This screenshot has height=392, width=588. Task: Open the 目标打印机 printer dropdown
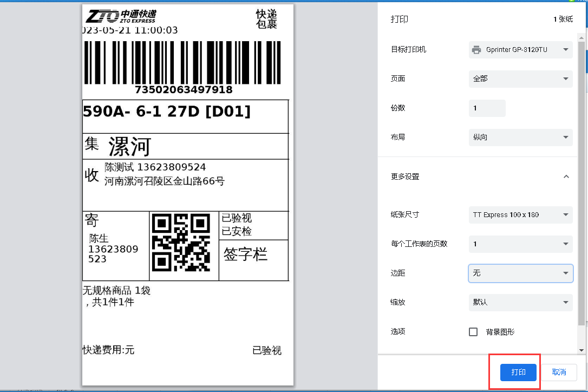coord(520,50)
